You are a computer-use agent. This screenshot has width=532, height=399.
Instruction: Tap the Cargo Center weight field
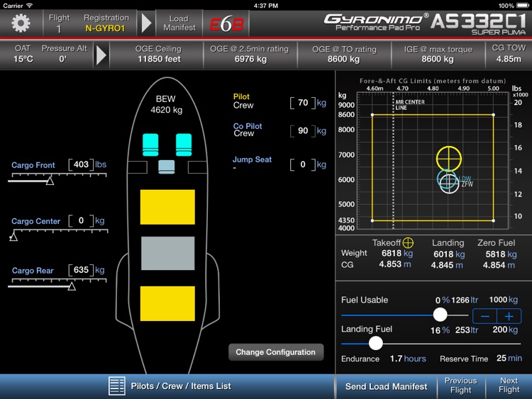click(x=81, y=220)
